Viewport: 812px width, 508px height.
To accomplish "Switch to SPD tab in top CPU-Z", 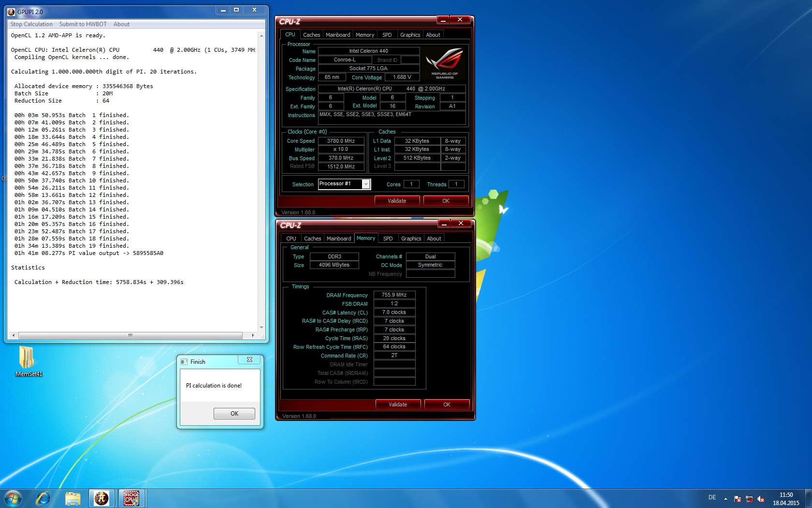I will [387, 35].
